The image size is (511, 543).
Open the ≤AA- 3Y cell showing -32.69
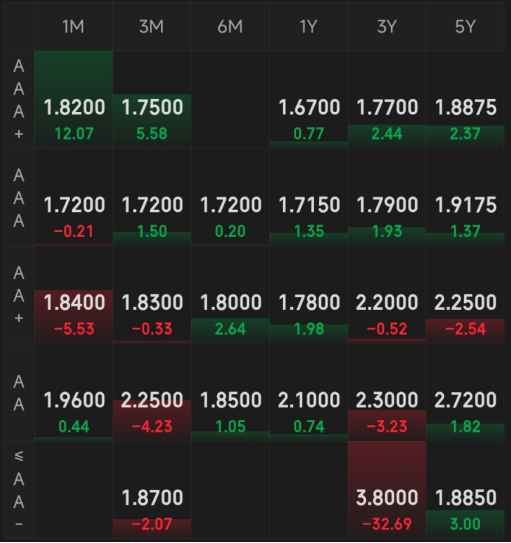click(x=386, y=490)
